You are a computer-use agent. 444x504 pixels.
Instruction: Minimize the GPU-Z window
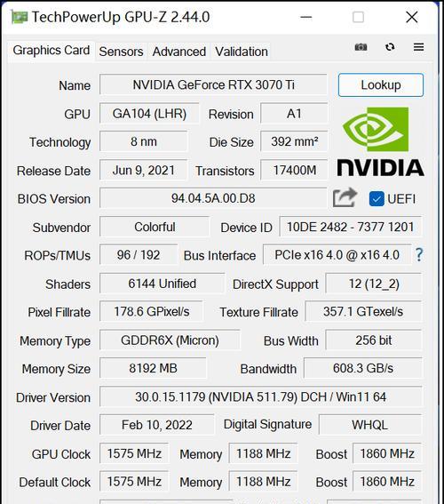(x=306, y=17)
